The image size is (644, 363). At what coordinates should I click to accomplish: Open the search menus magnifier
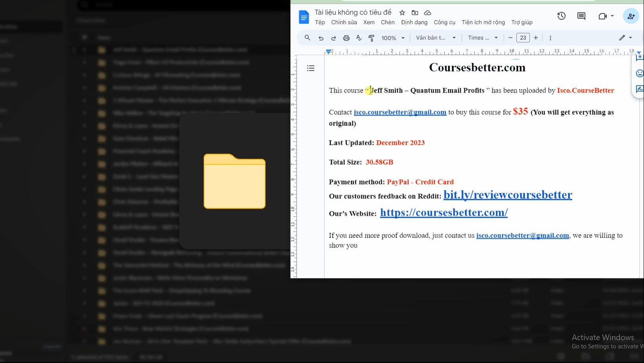[307, 38]
